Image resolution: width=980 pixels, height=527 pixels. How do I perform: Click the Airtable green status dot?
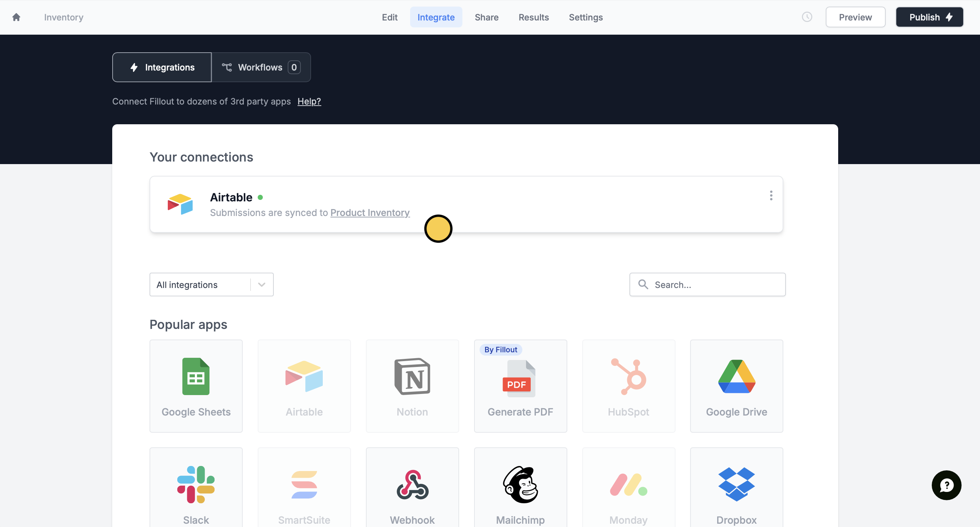260,197
